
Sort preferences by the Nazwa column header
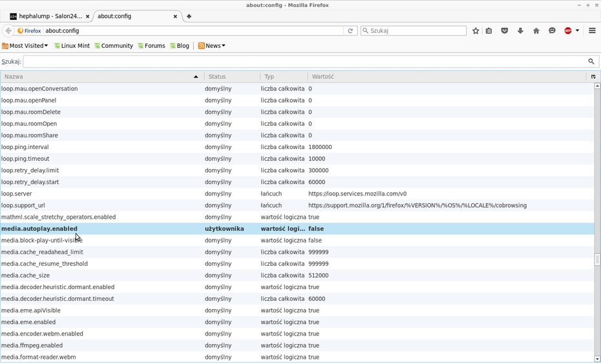(x=97, y=77)
